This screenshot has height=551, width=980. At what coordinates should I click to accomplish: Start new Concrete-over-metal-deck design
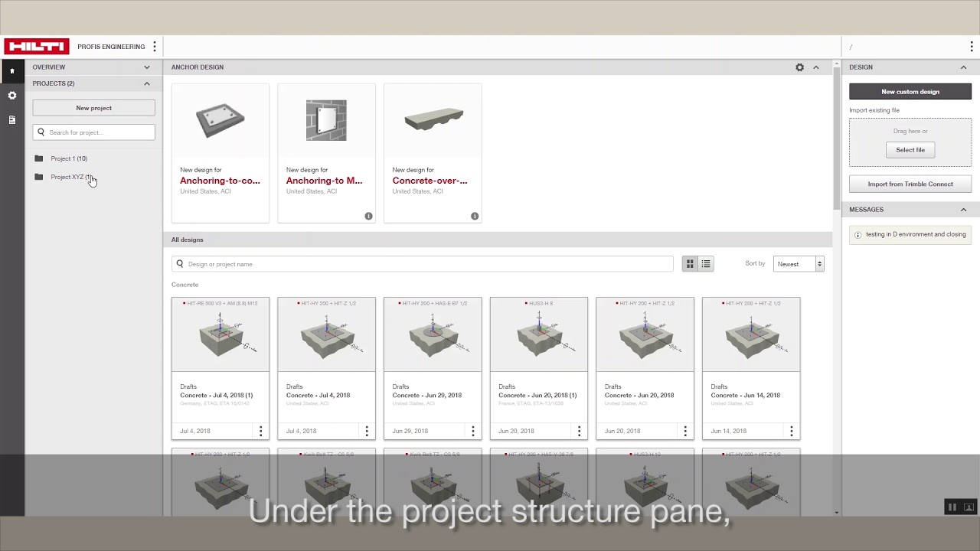tap(433, 153)
